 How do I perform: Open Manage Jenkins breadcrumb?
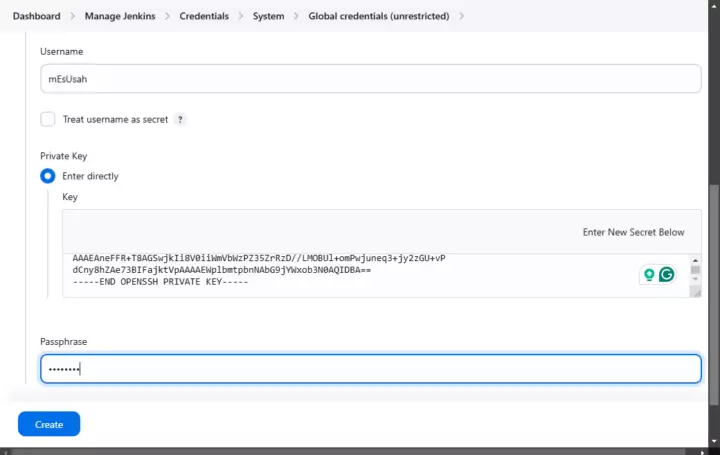(120, 16)
